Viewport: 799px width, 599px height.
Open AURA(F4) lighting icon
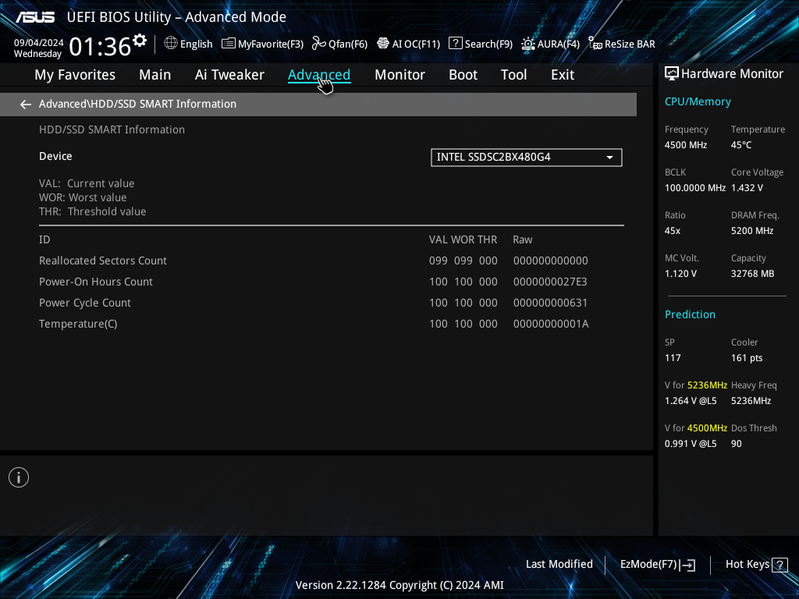(528, 44)
